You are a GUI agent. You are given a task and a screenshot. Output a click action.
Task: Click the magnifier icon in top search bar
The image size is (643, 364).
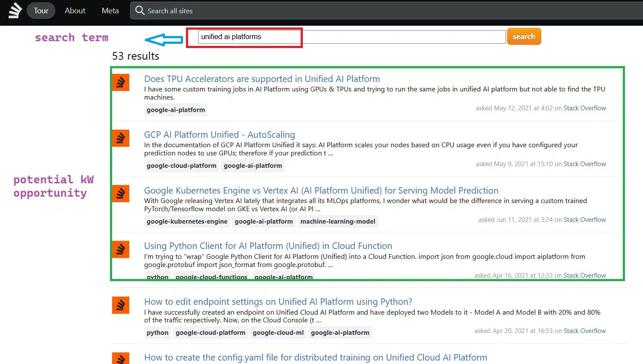140,10
